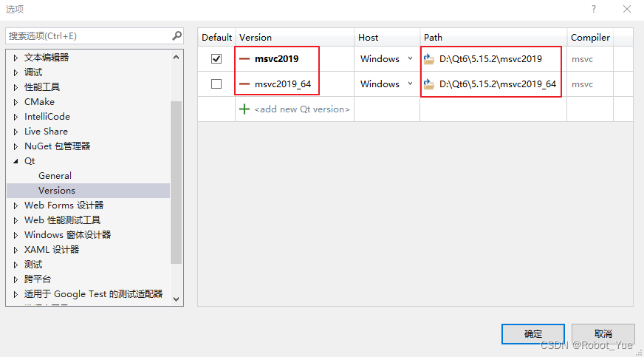
Task: Expand Web 性能测试工具 node
Action: [16, 220]
